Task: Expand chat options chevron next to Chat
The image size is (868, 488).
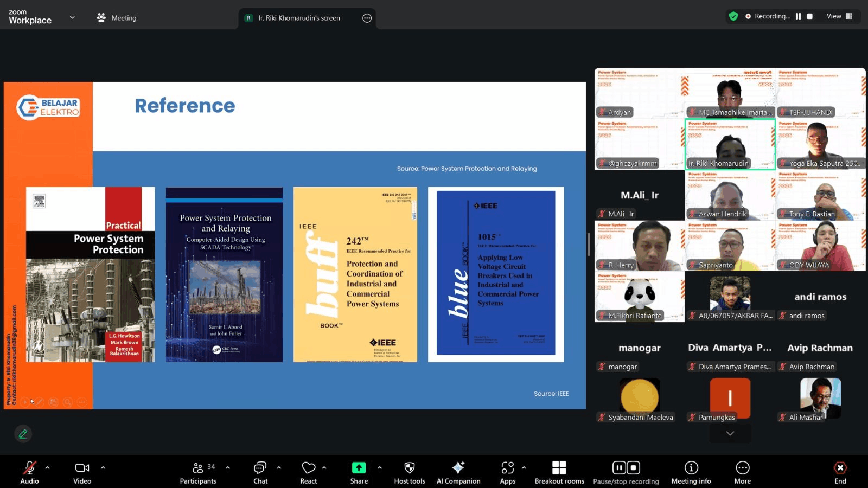Action: point(279,467)
